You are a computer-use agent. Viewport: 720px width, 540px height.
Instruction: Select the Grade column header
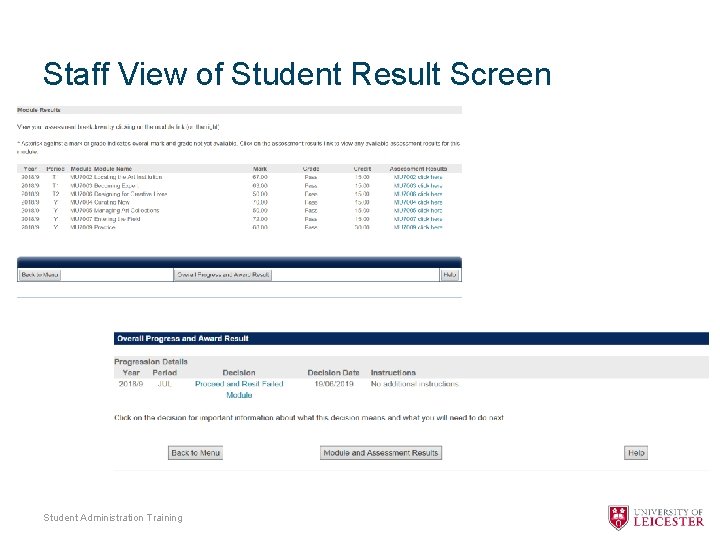click(311, 169)
